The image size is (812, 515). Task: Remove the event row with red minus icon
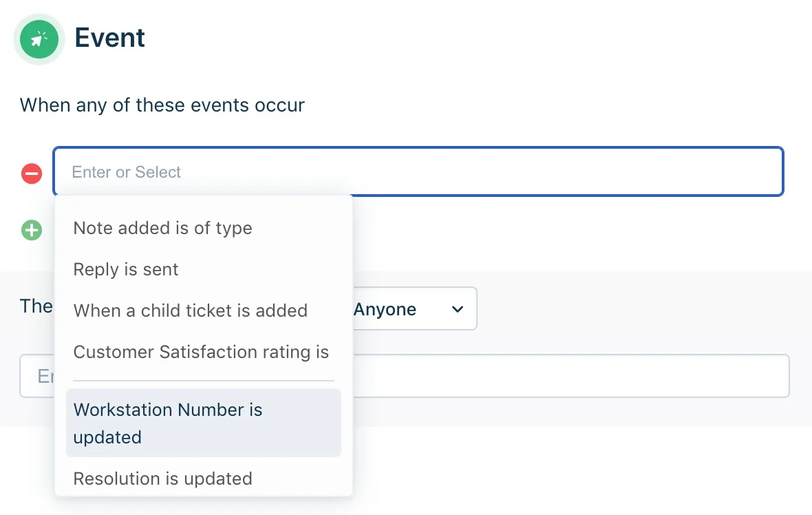pyautogui.click(x=32, y=174)
